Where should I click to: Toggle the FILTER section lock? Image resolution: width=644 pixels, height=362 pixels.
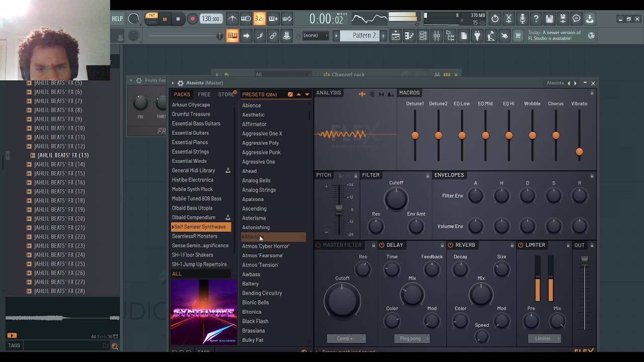pos(428,175)
